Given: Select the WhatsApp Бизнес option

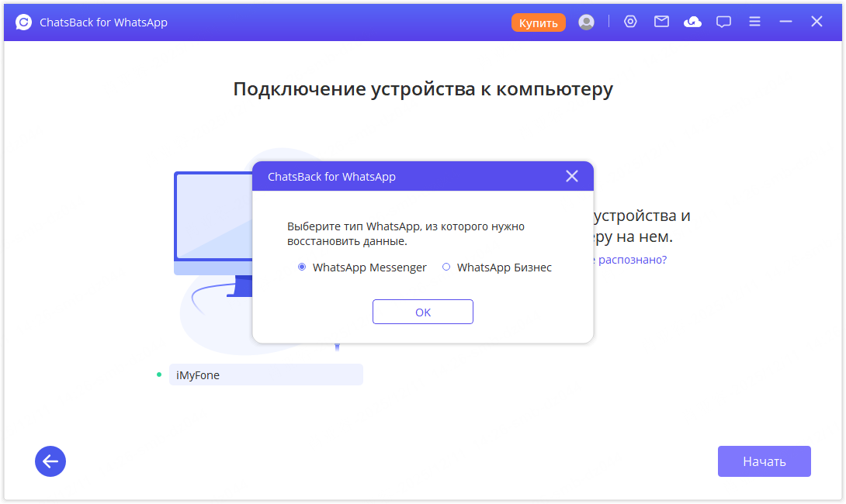Looking at the screenshot, I should [x=446, y=267].
